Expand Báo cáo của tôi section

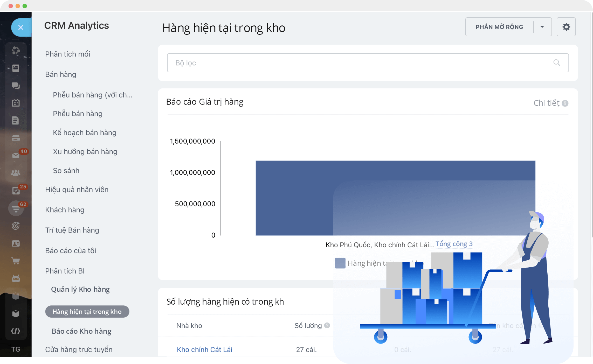pyautogui.click(x=71, y=251)
